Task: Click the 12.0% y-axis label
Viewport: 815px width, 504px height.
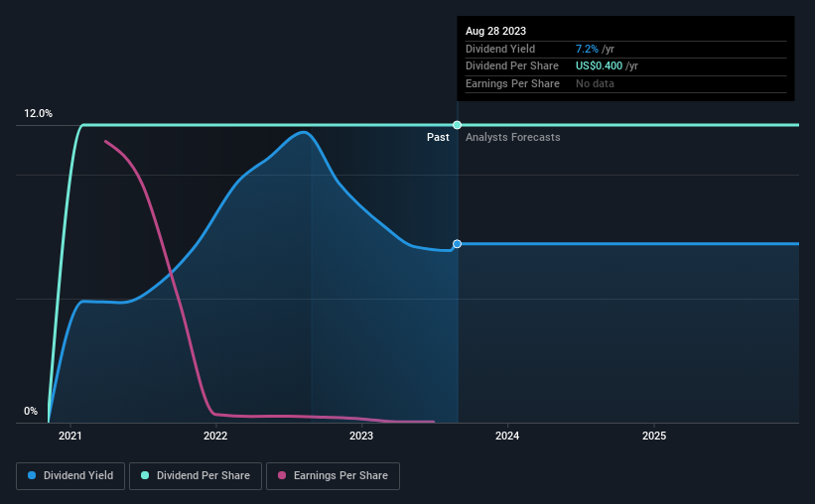Action: pos(38,113)
